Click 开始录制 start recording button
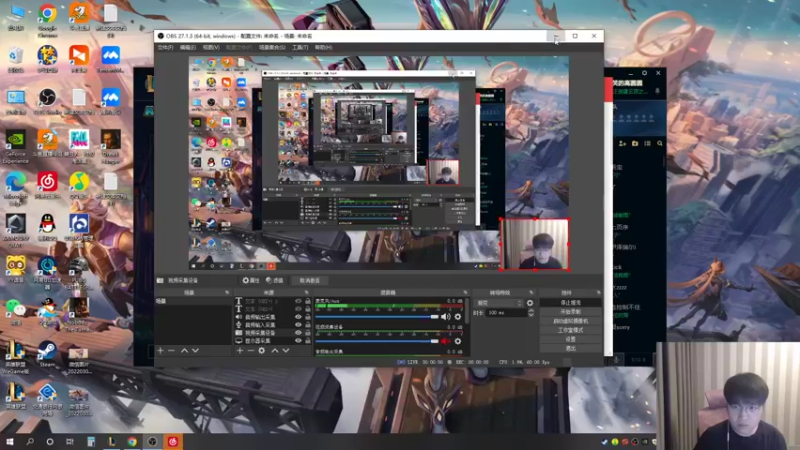The image size is (800, 450). pos(570,312)
